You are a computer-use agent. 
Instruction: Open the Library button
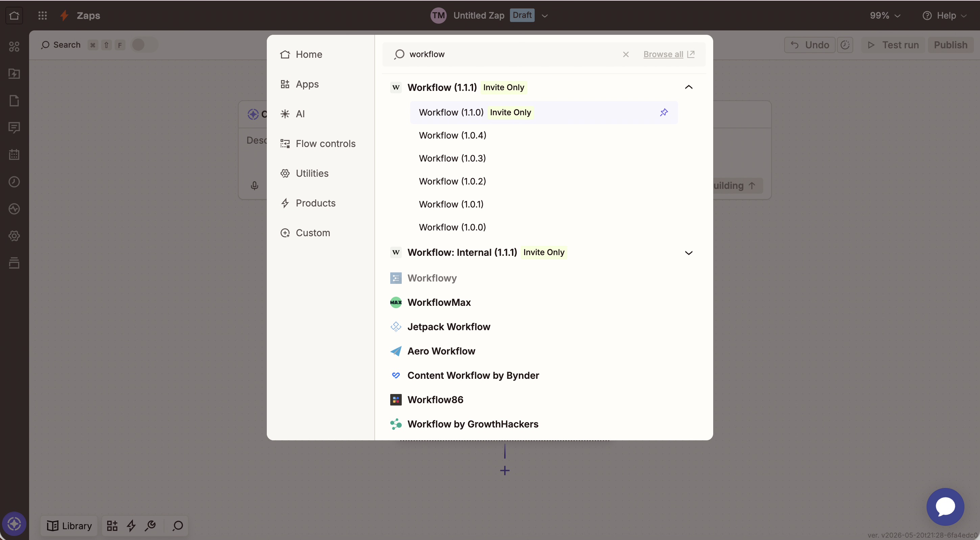[x=69, y=526]
